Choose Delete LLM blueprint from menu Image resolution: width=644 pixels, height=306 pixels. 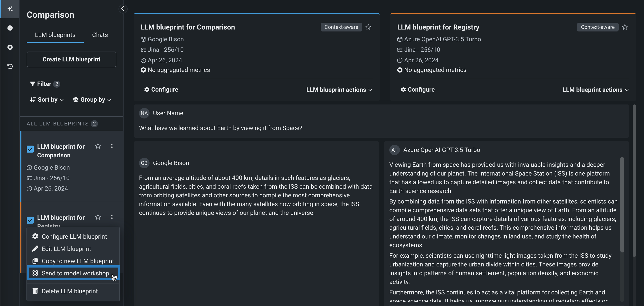(x=70, y=291)
